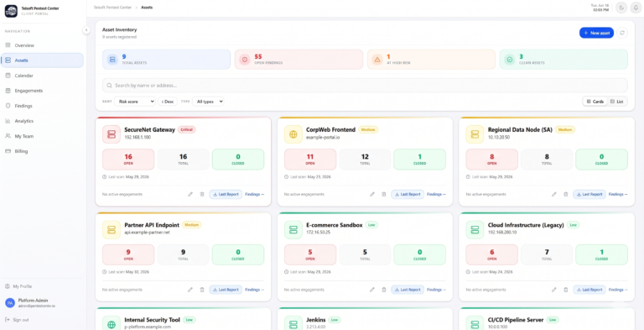Open Findings for SecureNet Gateway

click(x=255, y=194)
